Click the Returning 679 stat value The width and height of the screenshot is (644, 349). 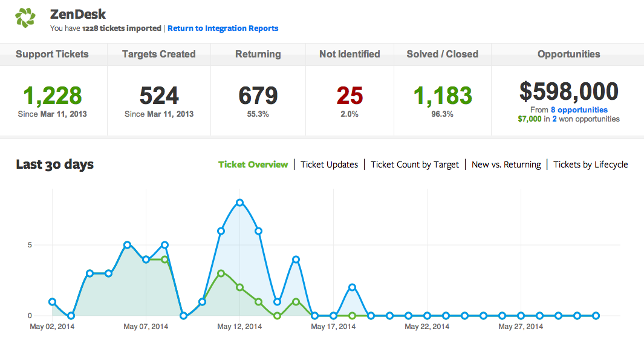pos(258,96)
